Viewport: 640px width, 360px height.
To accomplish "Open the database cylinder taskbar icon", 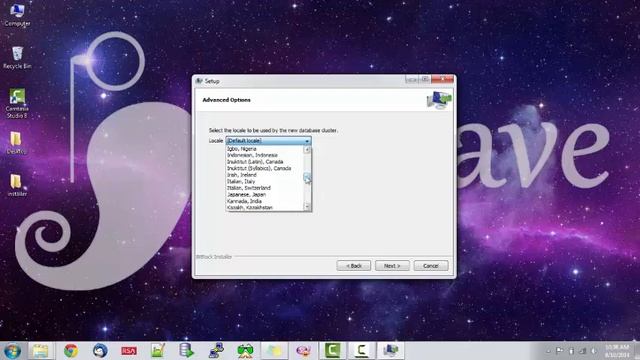I will pyautogui.click(x=187, y=350).
